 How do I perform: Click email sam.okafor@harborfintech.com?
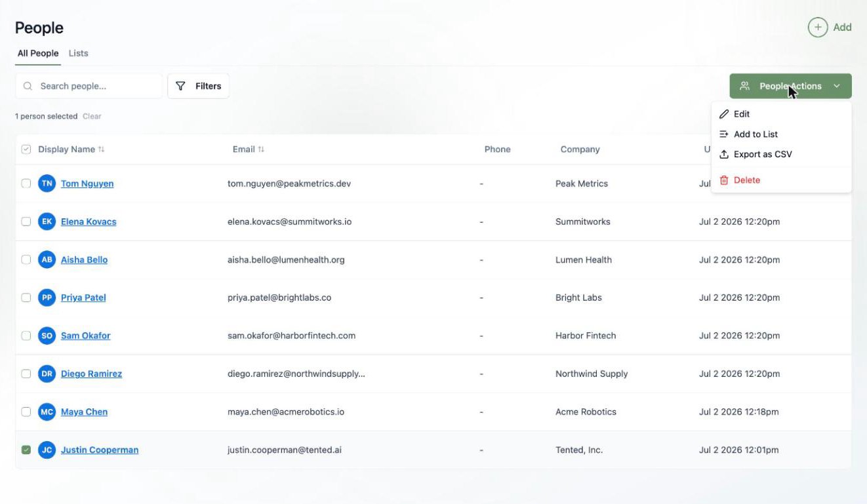click(x=291, y=336)
